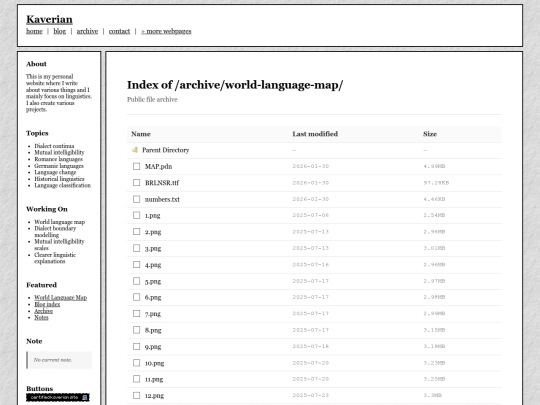Open the contact navigation link
This screenshot has width=540, height=405.
120,31
